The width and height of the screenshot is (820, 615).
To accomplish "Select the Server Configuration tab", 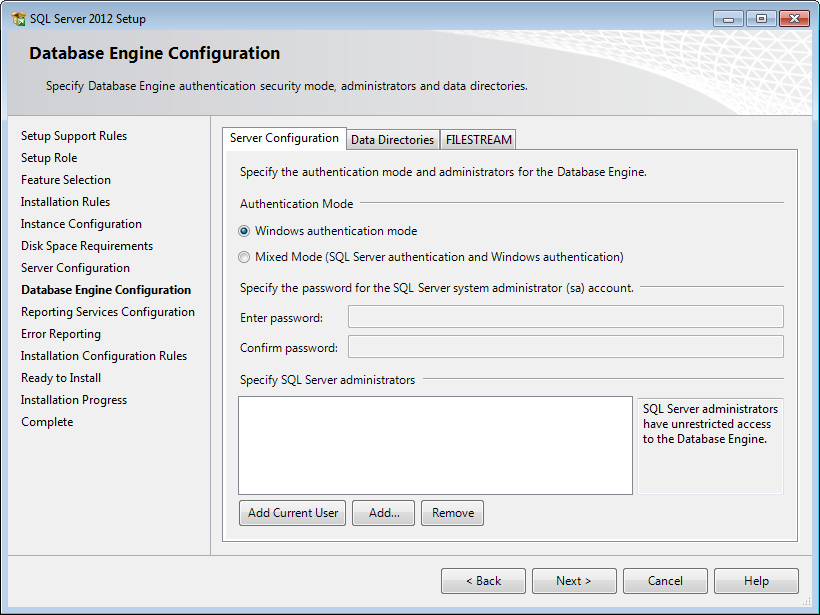I will 284,139.
